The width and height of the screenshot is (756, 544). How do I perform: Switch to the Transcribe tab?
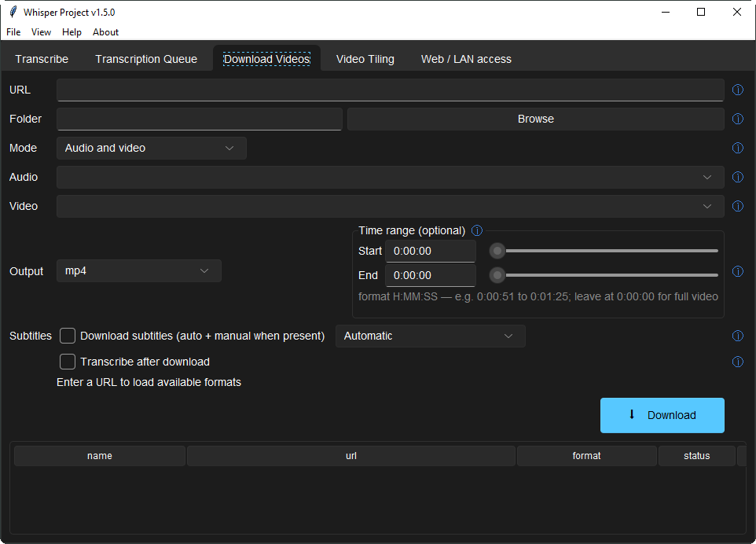point(42,59)
